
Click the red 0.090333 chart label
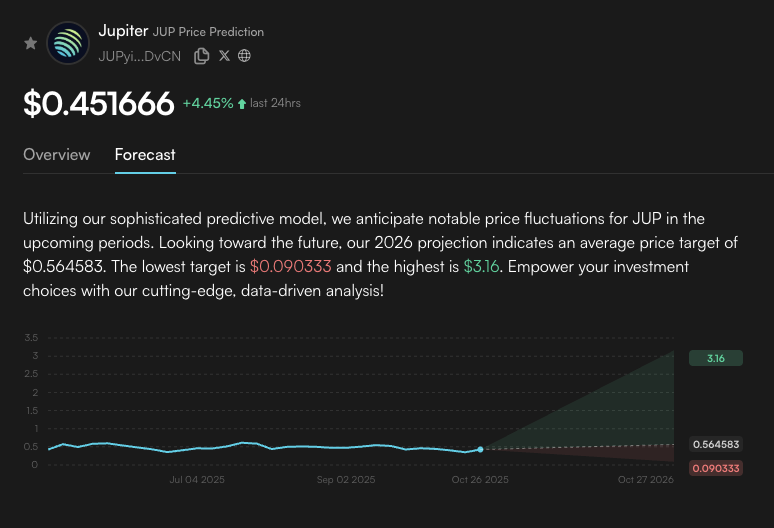[715, 468]
